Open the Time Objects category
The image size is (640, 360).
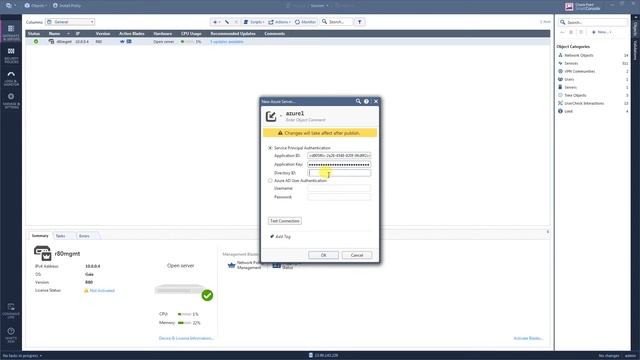(575, 95)
